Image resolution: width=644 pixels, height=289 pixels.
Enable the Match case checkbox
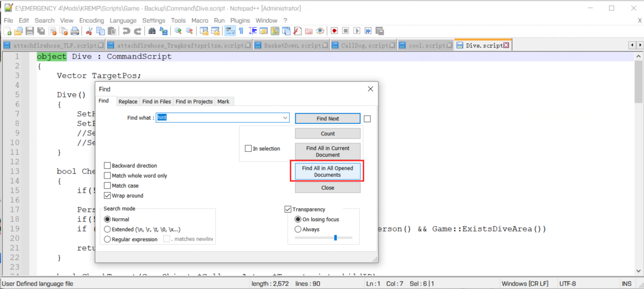point(107,186)
